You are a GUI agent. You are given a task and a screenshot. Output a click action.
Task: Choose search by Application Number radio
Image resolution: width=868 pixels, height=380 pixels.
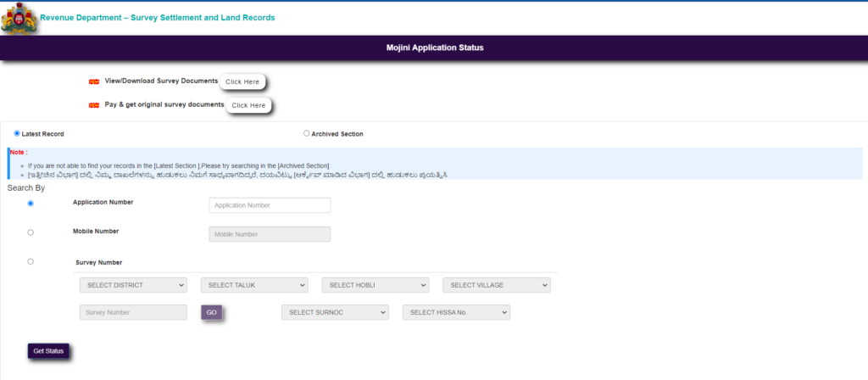pyautogui.click(x=31, y=204)
